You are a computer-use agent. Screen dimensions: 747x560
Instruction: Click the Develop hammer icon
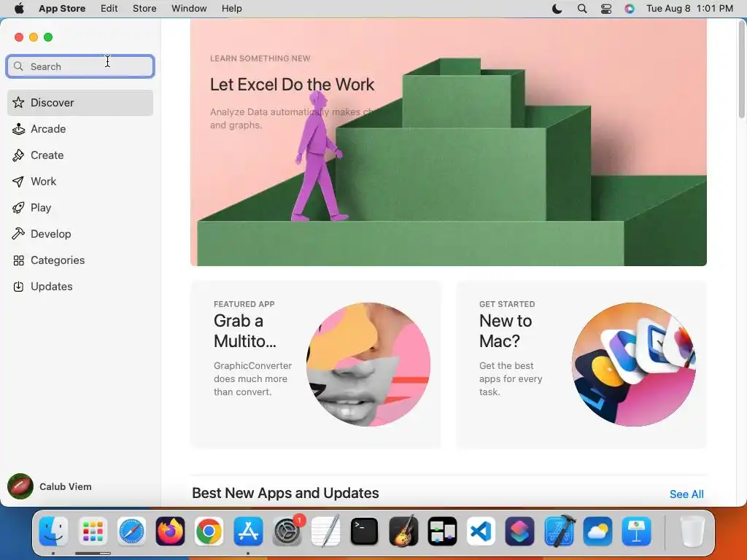click(x=18, y=234)
